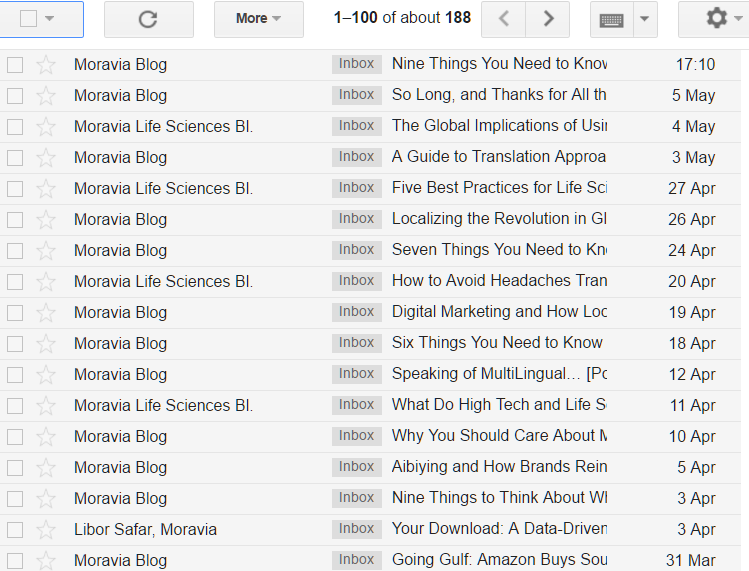
Task: Star the Going Gulf: Amazon email
Action: [46, 560]
